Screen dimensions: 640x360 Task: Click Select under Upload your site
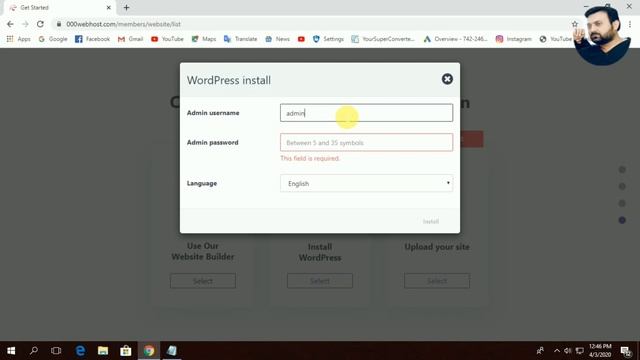[437, 281]
